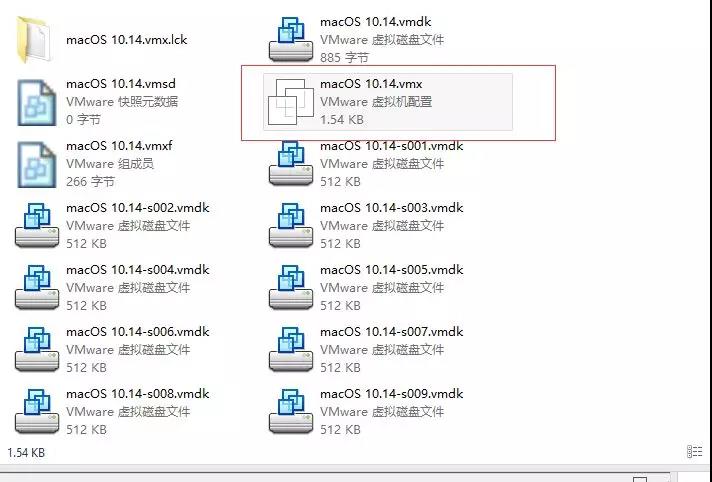Select the macOS 10.14.vmxf file icon
This screenshot has height=482, width=712.
(37, 164)
